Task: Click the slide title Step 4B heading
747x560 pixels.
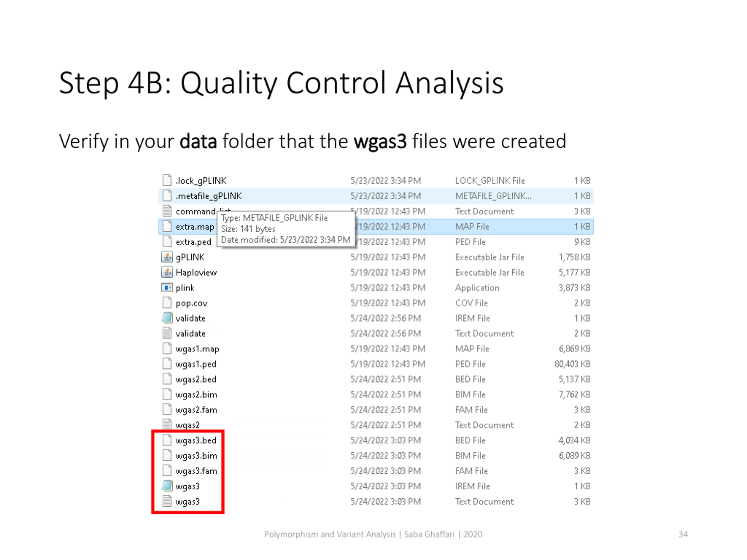Action: (281, 83)
